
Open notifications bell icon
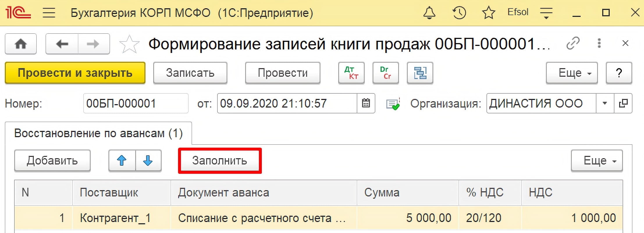[429, 13]
